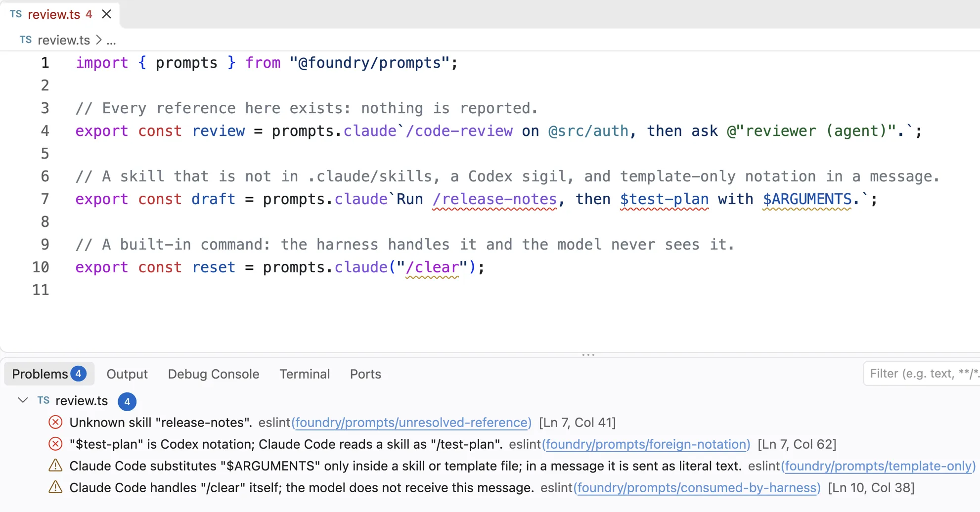Click the TypeScript icon on review.ts tab
The image size is (980, 512).
pos(16,14)
